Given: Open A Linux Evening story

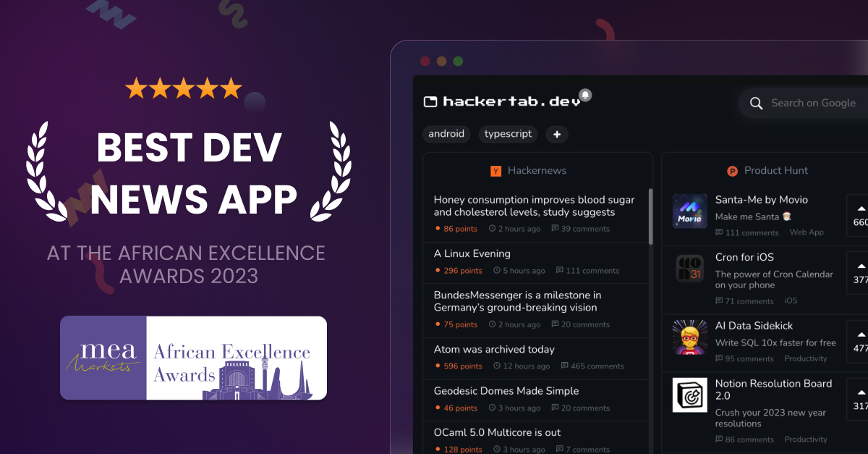Looking at the screenshot, I should (472, 253).
